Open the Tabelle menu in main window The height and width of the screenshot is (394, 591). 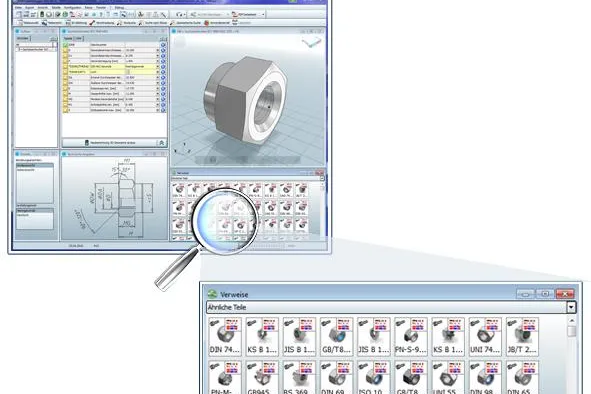(x=56, y=8)
